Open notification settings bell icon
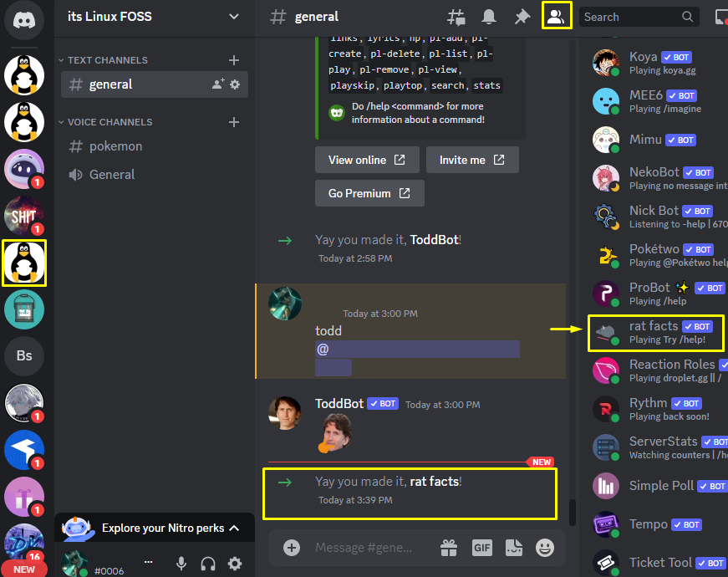 click(488, 18)
